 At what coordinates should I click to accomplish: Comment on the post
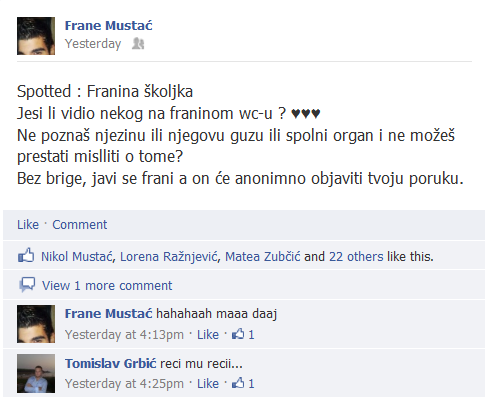(x=80, y=225)
